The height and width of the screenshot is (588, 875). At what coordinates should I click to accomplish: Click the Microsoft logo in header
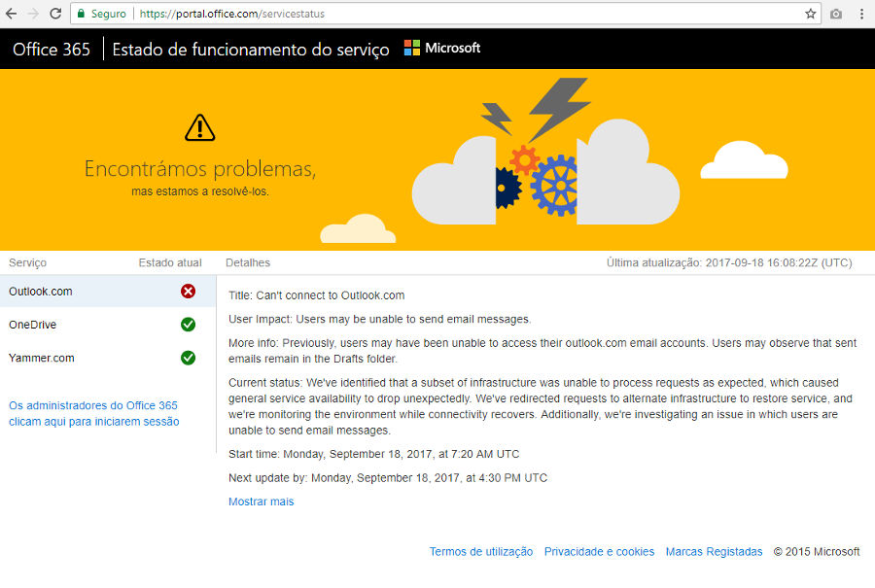pyautogui.click(x=442, y=49)
